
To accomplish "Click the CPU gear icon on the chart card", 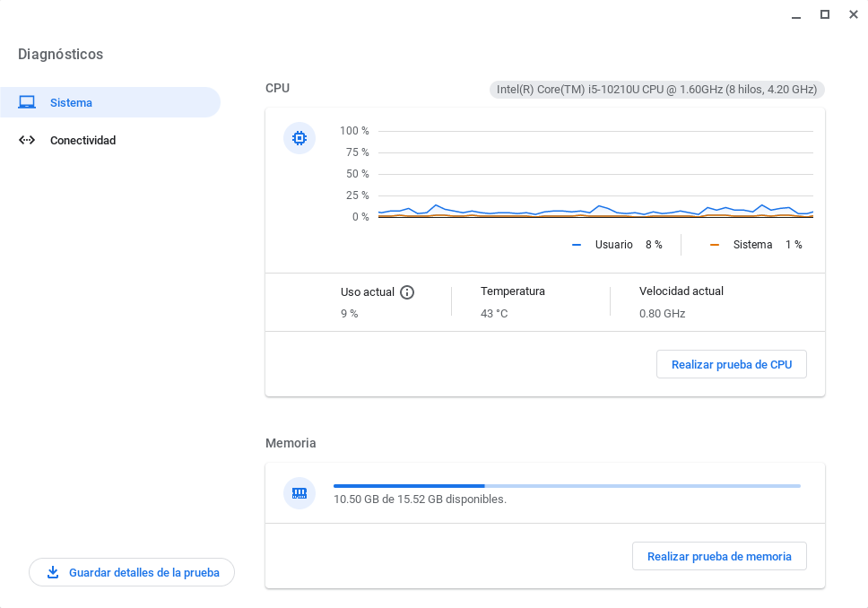I will point(299,137).
